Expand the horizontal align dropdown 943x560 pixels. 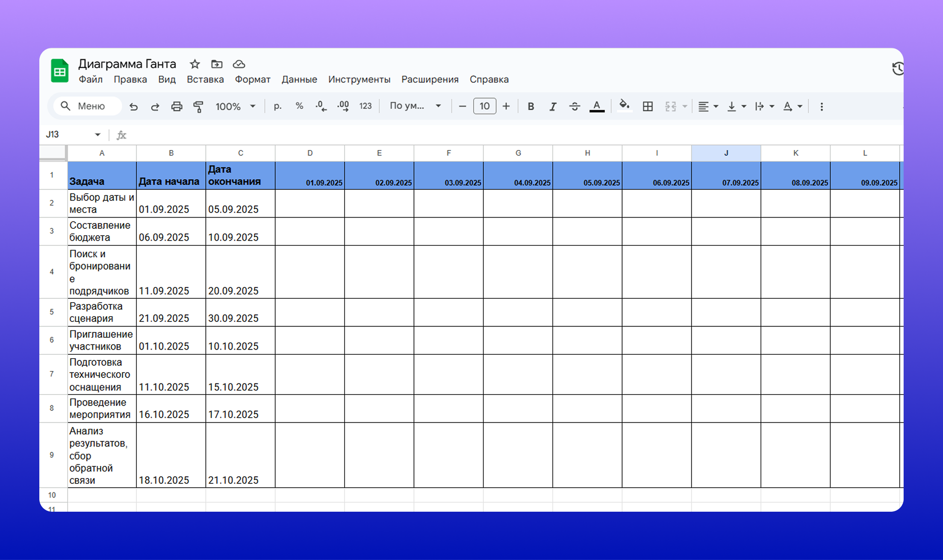pyautogui.click(x=708, y=106)
